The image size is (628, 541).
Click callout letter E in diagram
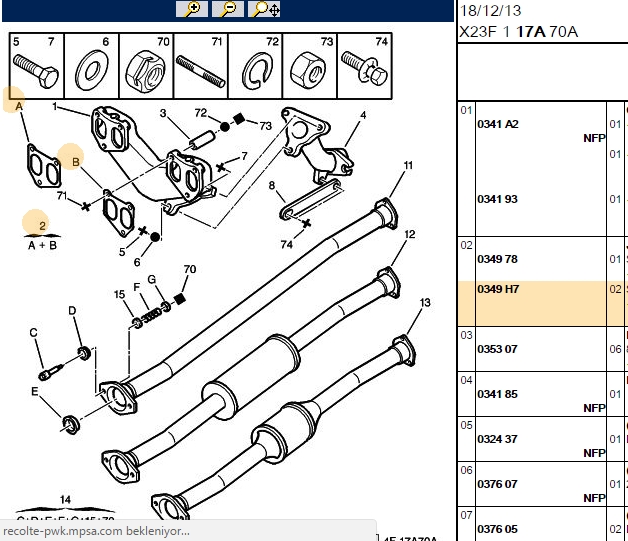pyautogui.click(x=35, y=391)
